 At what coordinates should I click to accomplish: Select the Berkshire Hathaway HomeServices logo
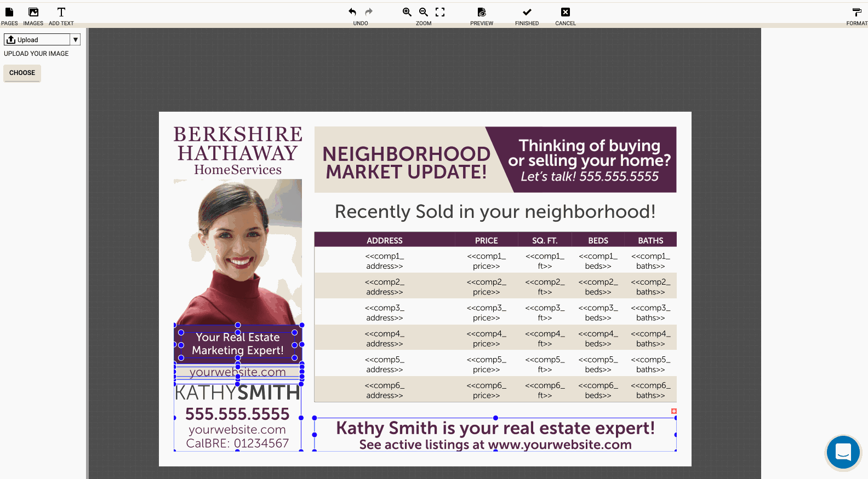click(x=238, y=151)
